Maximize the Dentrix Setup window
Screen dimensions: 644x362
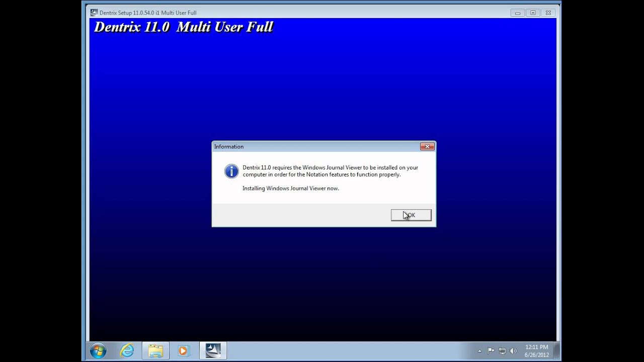pos(533,13)
